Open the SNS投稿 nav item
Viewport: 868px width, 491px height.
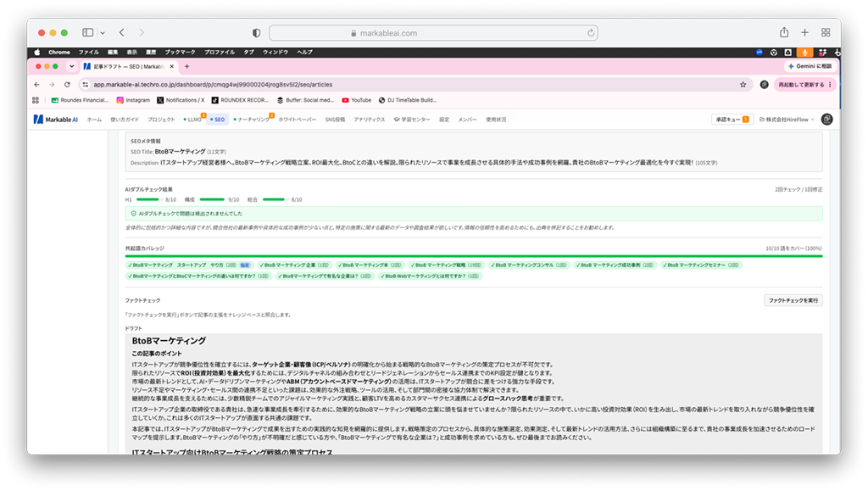tap(335, 120)
